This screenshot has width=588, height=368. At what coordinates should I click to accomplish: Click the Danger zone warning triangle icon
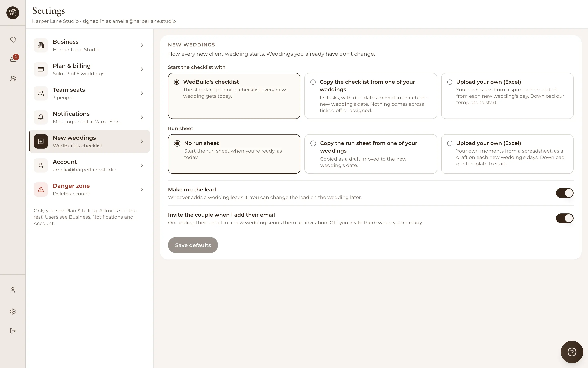click(41, 189)
